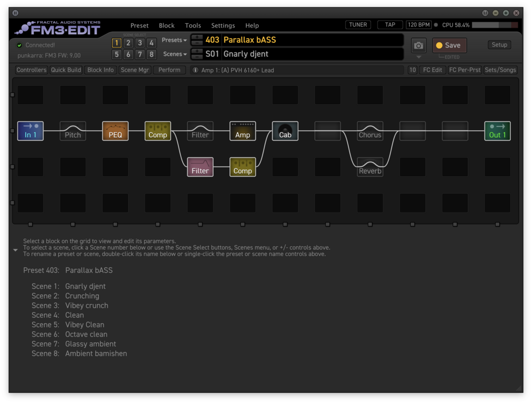Open FC Edit
Image resolution: width=532 pixels, height=403 pixels.
(x=432, y=70)
